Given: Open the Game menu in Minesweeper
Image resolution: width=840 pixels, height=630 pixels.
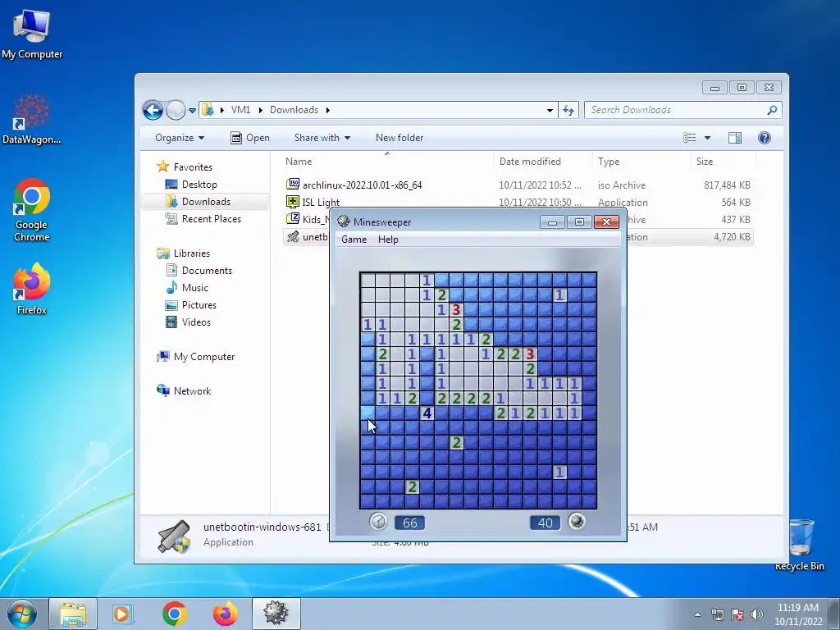Looking at the screenshot, I should [x=354, y=240].
